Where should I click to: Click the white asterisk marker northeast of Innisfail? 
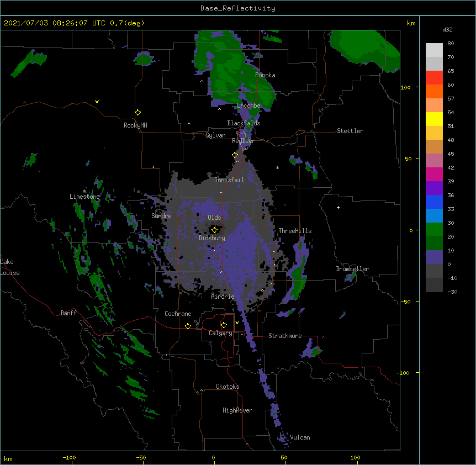(x=277, y=167)
